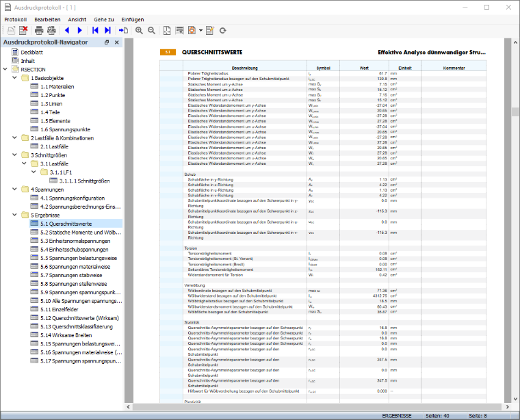The height and width of the screenshot is (420, 520).
Task: Click the Seite: 8 status bar entry
Action: coord(478,416)
